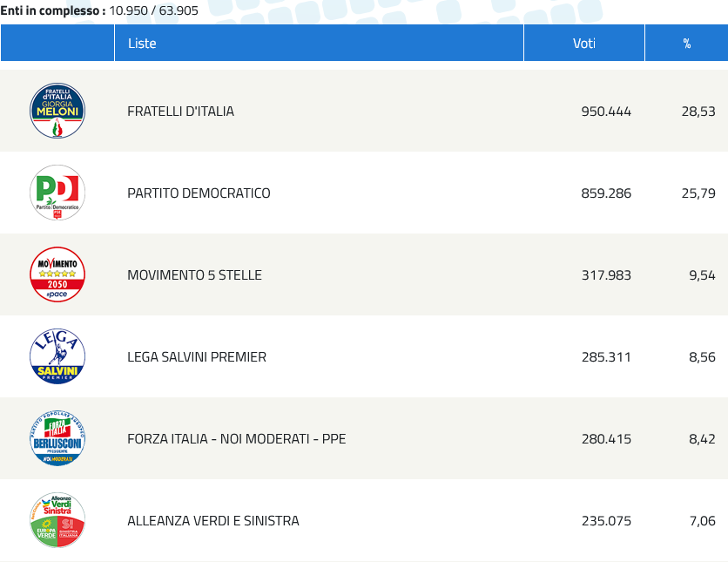Click the Forza Italia Berlusconi logo
Screen dimensions: 728x562
57,438
